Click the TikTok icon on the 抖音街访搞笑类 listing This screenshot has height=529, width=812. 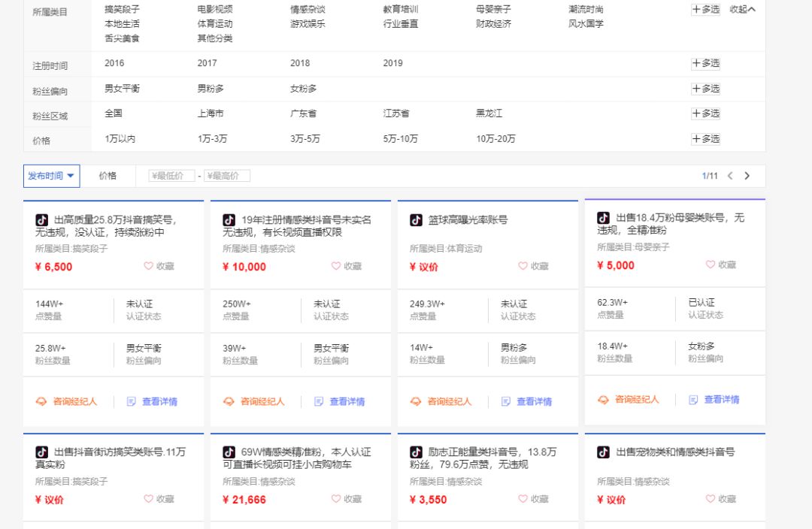coord(41,452)
